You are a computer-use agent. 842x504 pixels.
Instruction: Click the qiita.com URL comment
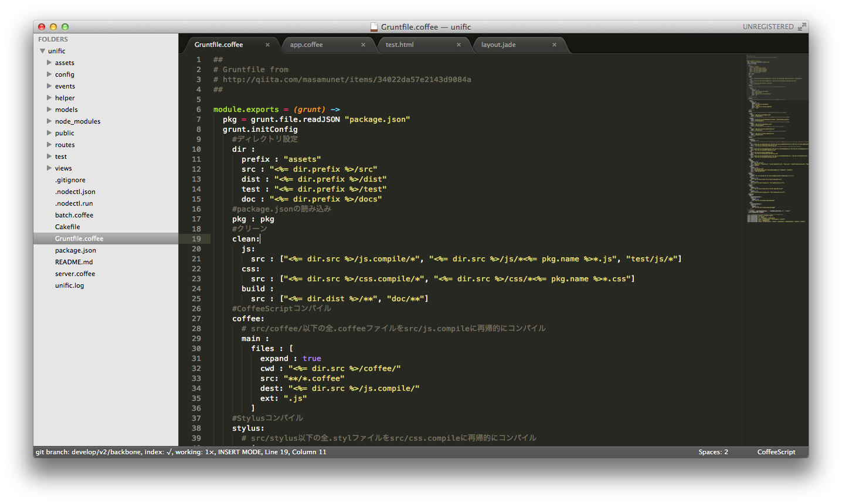[x=347, y=79]
